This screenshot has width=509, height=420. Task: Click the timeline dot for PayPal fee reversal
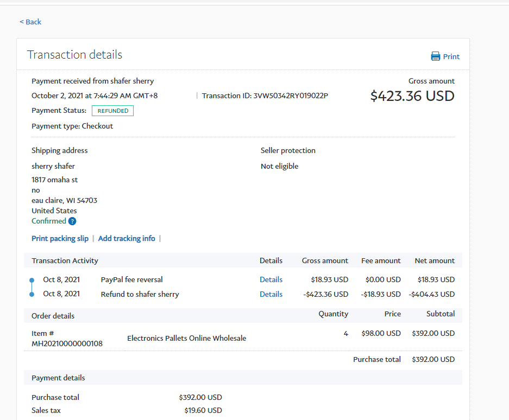tap(32, 280)
